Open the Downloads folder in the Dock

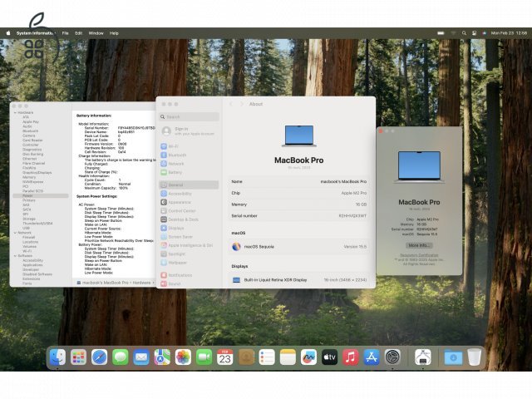tap(453, 357)
